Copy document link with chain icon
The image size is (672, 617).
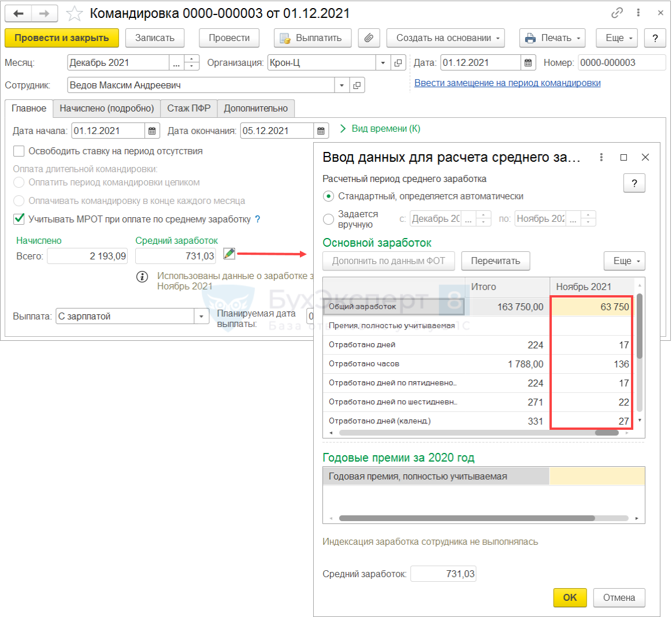(617, 13)
